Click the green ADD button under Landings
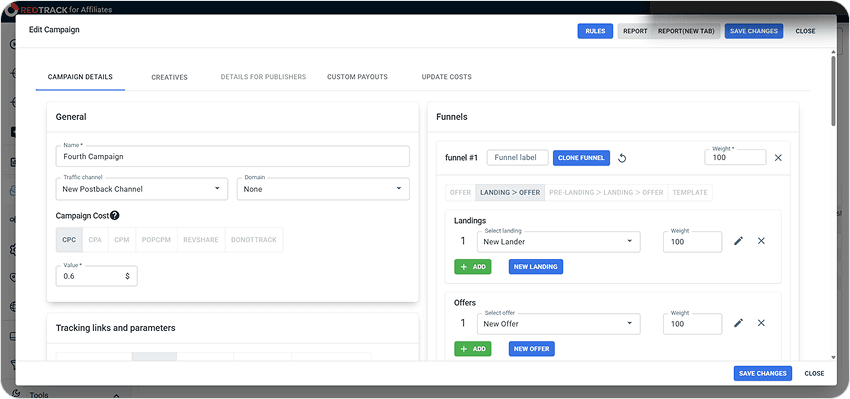This screenshot has width=850, height=399. tap(473, 267)
